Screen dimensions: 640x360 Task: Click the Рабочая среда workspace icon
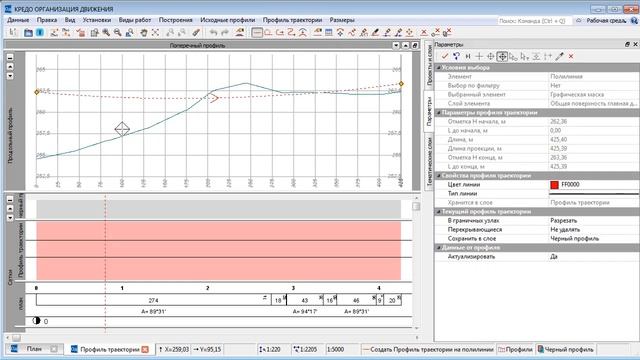578,20
